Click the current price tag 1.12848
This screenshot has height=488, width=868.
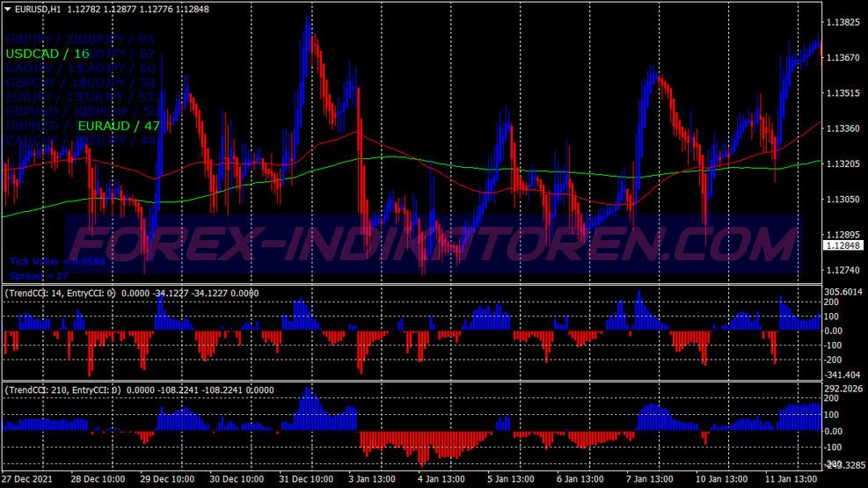pyautogui.click(x=843, y=246)
